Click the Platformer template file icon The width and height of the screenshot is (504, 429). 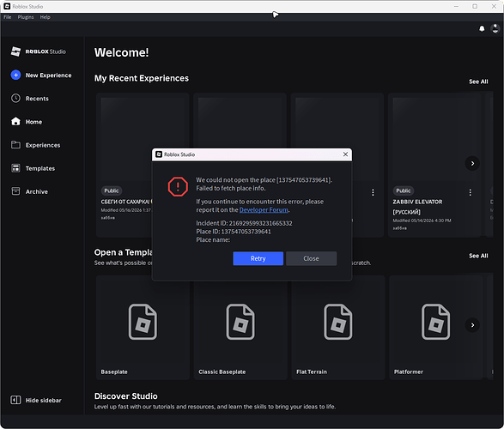(x=435, y=322)
